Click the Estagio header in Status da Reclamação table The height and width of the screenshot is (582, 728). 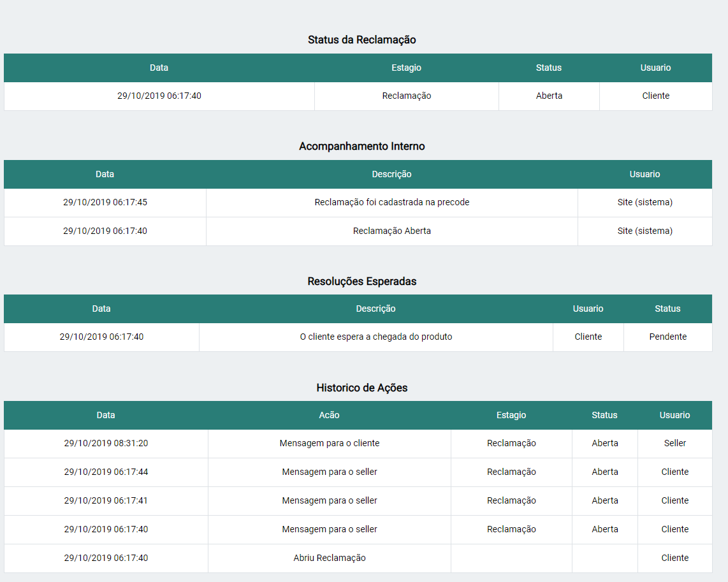pos(406,68)
